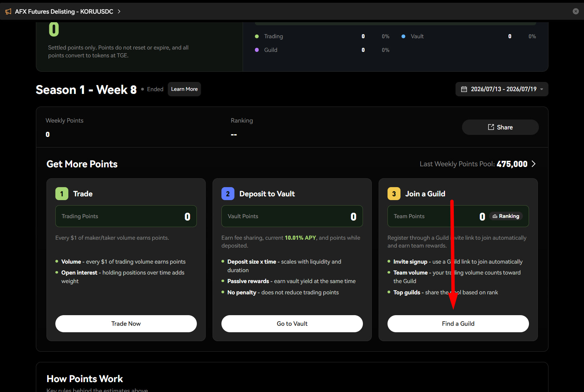The image size is (584, 392).
Task: Click the Weekly Points label
Action: coord(64,121)
